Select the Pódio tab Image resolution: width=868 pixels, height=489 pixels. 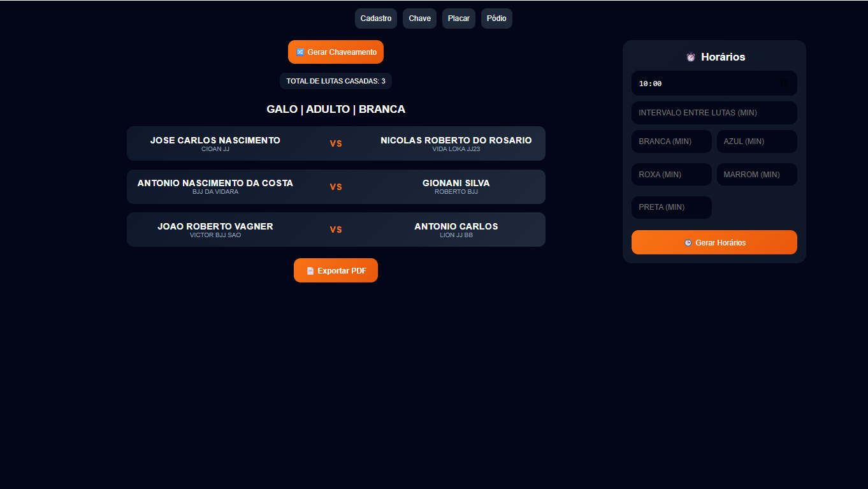496,18
